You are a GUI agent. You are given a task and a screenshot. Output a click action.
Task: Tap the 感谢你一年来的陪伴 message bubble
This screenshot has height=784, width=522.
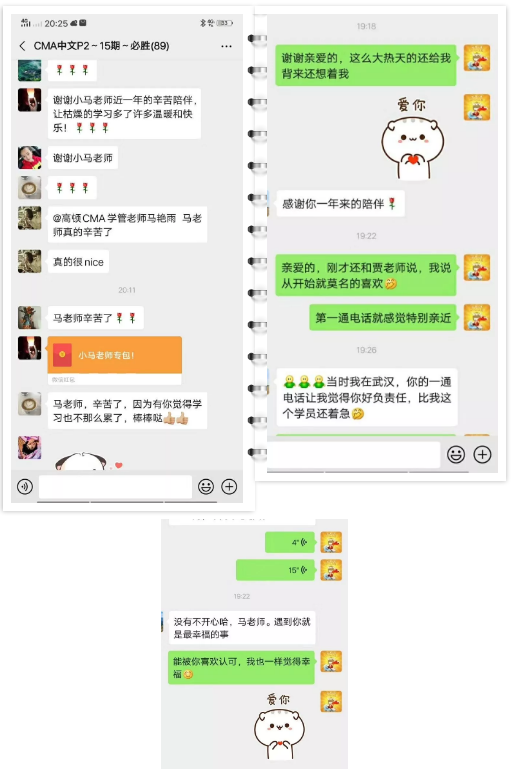pos(340,204)
